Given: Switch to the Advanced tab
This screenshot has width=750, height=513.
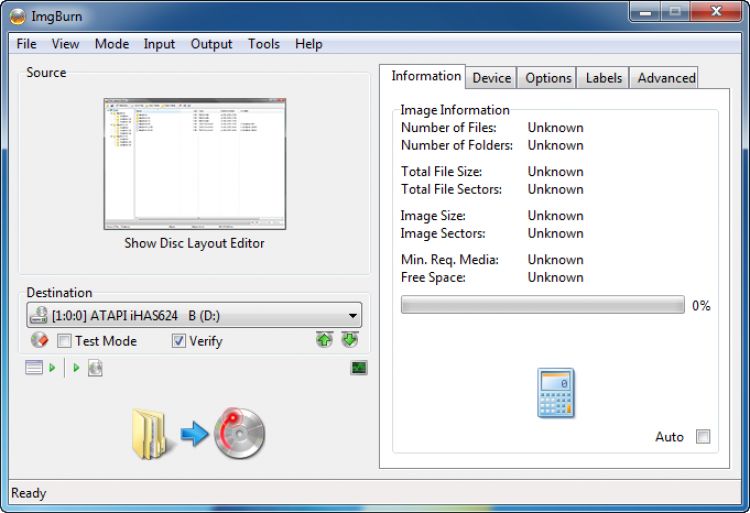Looking at the screenshot, I should [666, 78].
